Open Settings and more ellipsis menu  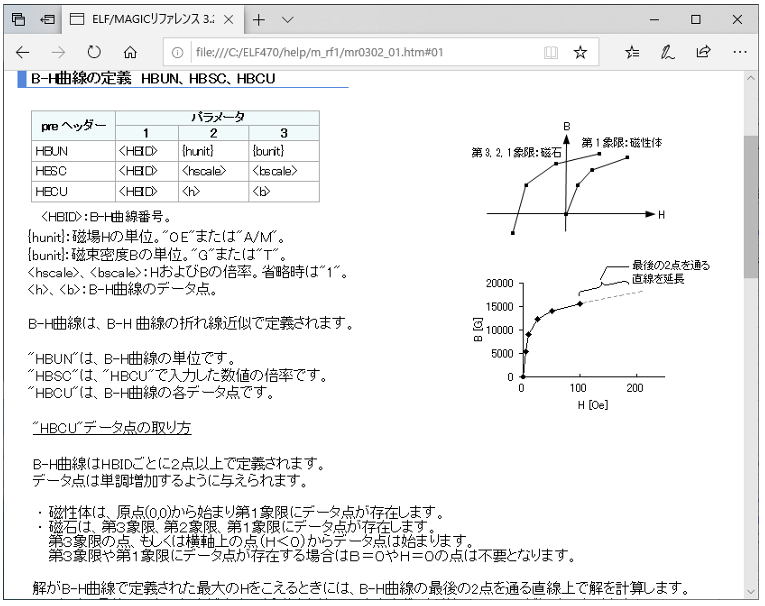(x=740, y=52)
